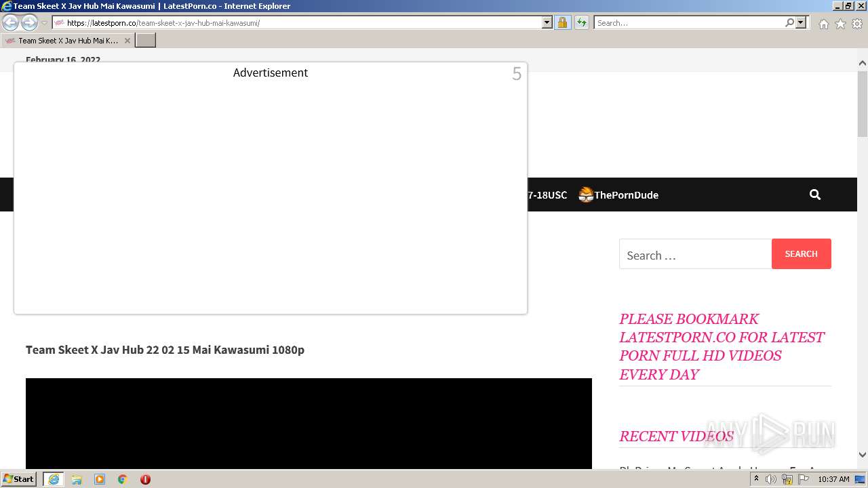Click the vertical scrollbar thumb
The width and height of the screenshot is (868, 488).
[x=863, y=103]
